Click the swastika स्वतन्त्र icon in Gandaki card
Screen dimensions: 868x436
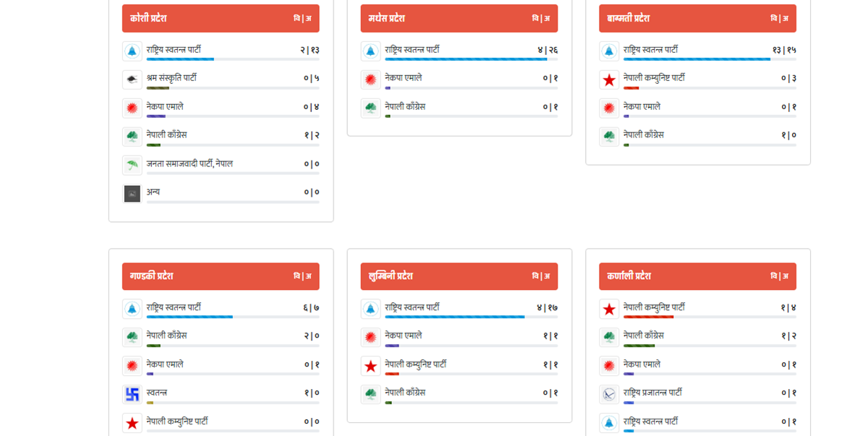[x=132, y=394]
